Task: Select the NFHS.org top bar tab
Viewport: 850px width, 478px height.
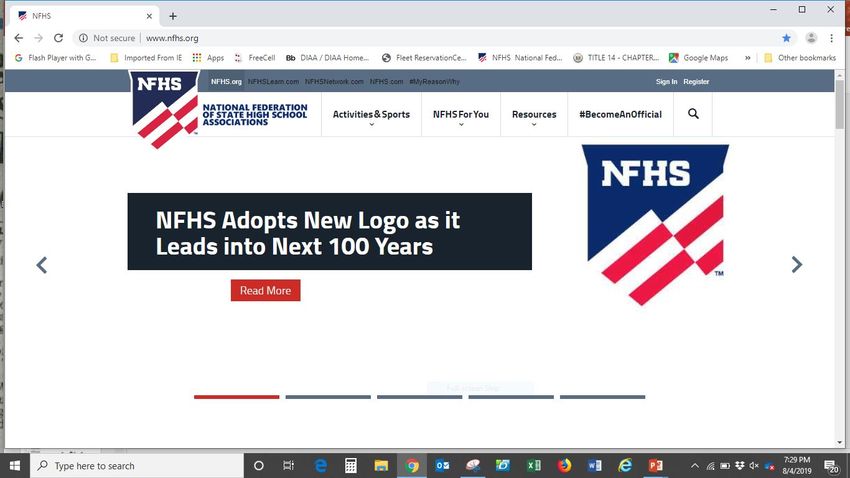Action: (x=226, y=81)
